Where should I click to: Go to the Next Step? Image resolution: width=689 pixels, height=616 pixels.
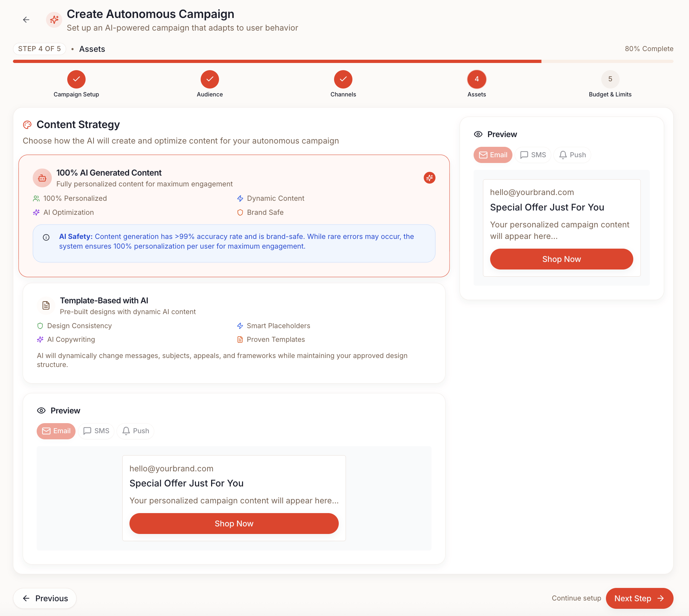(x=639, y=598)
